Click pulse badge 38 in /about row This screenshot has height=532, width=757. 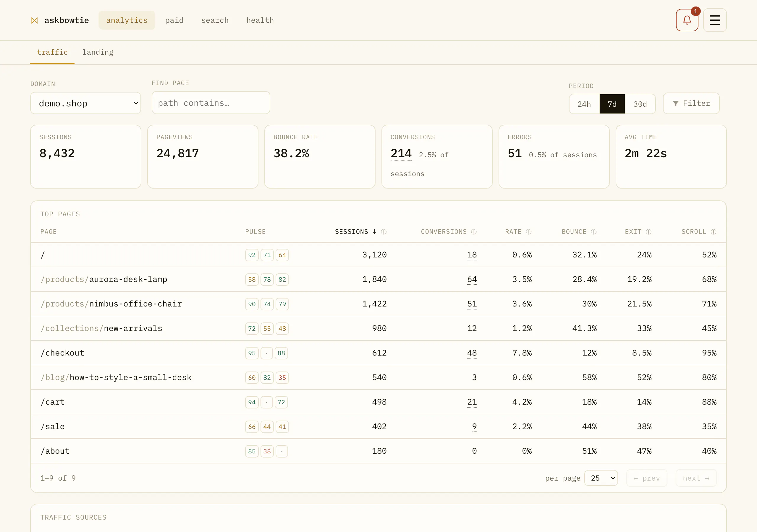coord(267,451)
